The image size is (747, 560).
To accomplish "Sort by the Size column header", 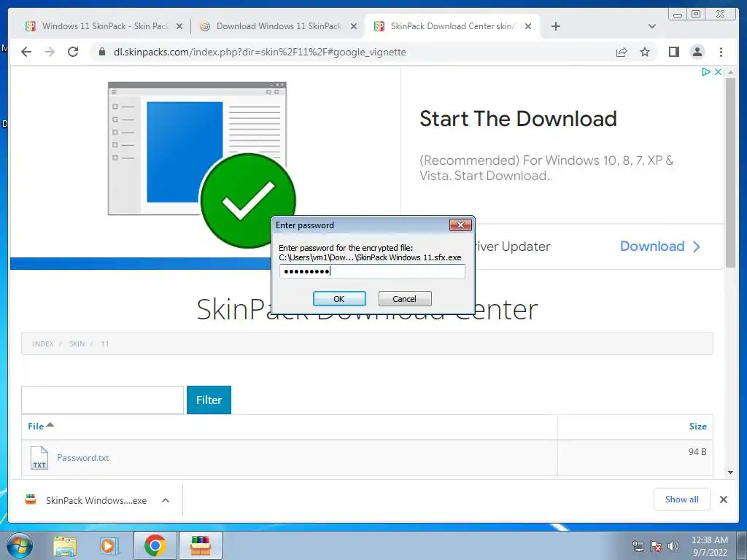I will (697, 426).
